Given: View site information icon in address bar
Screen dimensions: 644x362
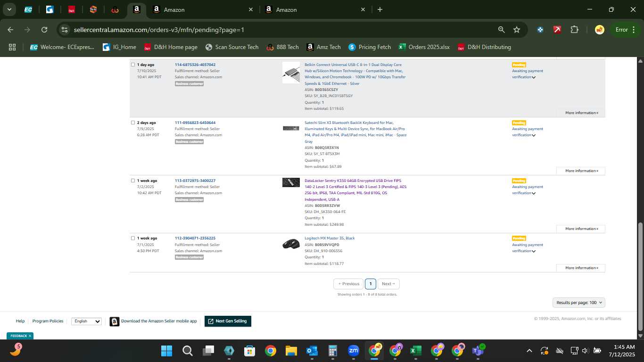Looking at the screenshot, I should tap(65, 30).
